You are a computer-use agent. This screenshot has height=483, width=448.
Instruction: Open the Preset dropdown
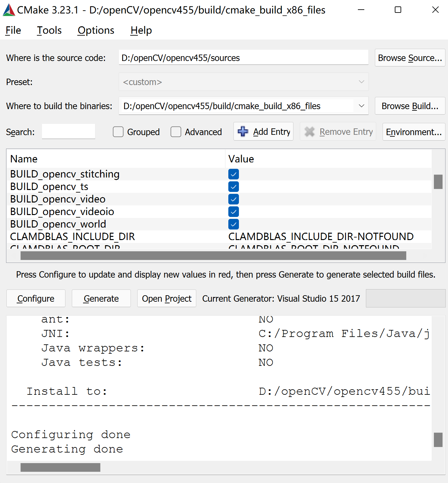[243, 82]
